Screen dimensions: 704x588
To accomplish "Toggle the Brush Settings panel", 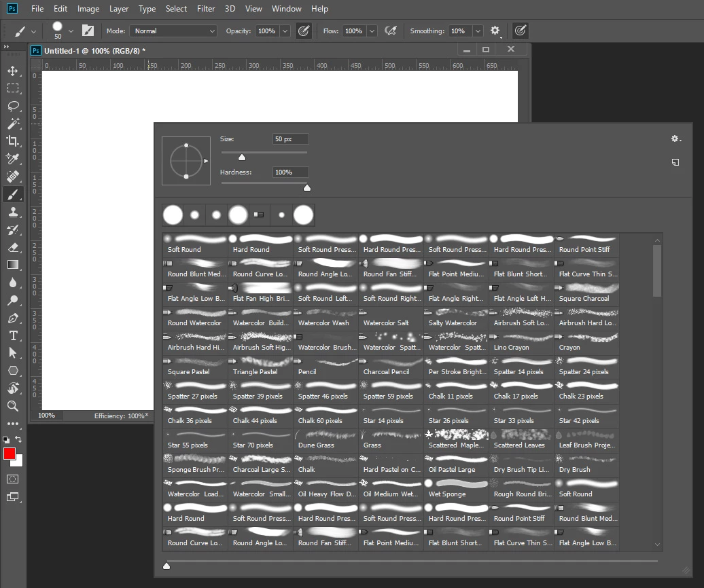I will tap(88, 31).
